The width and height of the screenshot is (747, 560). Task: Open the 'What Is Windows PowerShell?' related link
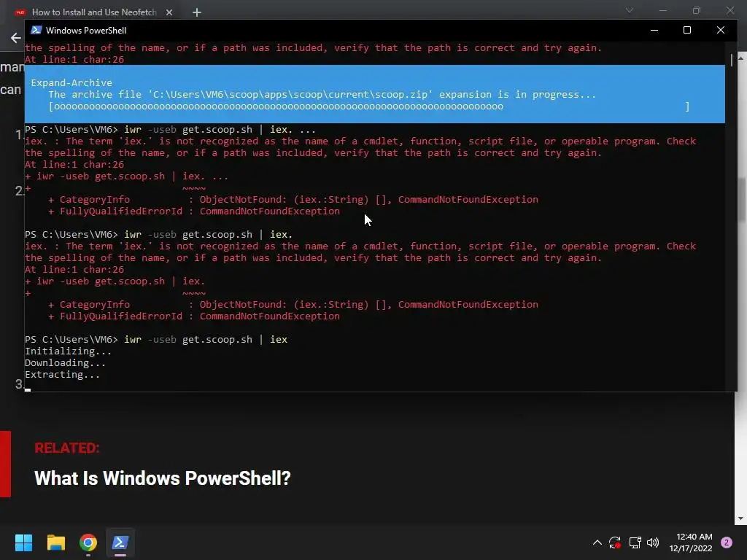click(163, 478)
